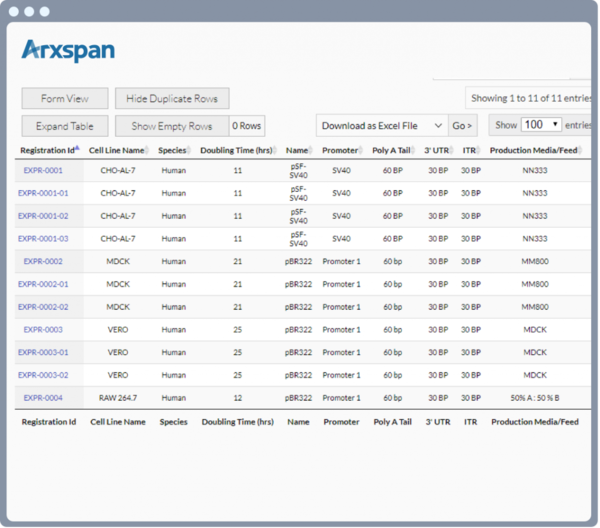This screenshot has height=528, width=600.
Task: Click the Arxspan logo
Action: [68, 50]
